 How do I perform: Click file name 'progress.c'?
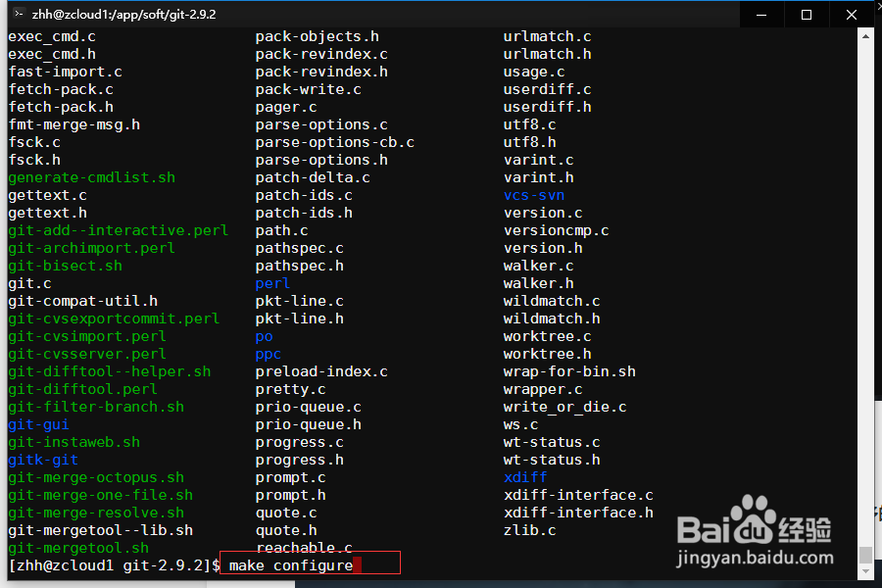[x=299, y=442]
